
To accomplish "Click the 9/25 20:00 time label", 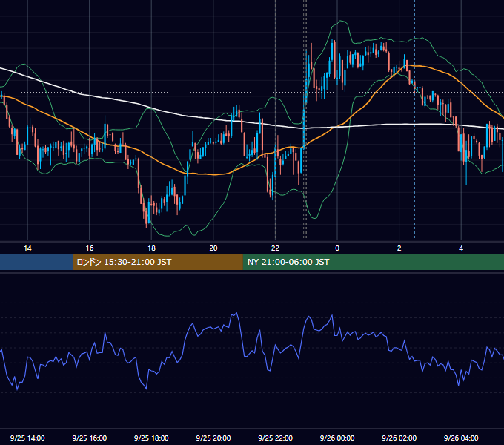I will tap(213, 438).
